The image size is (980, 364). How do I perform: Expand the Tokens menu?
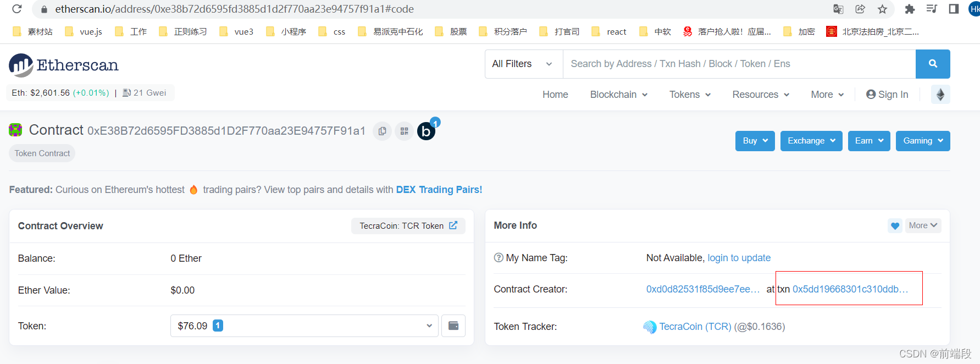click(x=690, y=95)
